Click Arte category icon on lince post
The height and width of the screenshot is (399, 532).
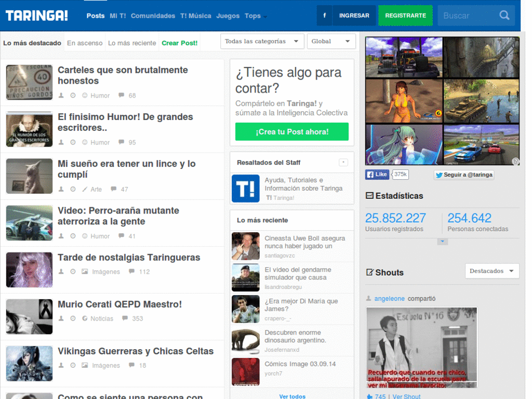pos(85,189)
